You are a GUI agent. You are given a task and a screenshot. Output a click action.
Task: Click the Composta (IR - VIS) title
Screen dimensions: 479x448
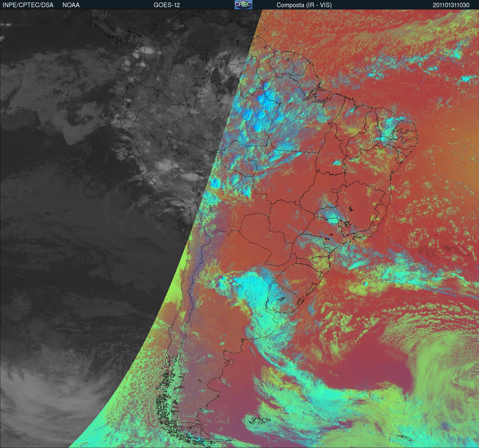tap(304, 5)
